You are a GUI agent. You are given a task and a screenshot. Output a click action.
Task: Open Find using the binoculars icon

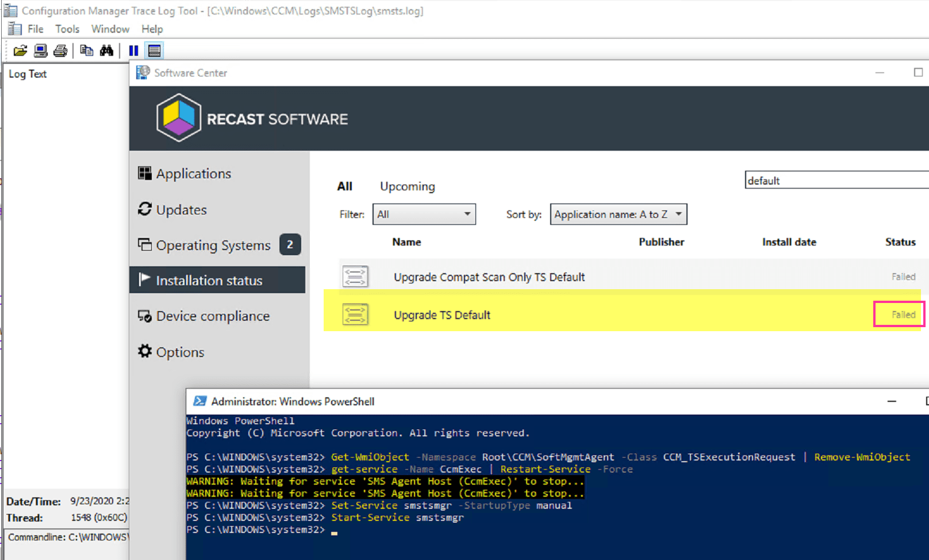point(107,51)
